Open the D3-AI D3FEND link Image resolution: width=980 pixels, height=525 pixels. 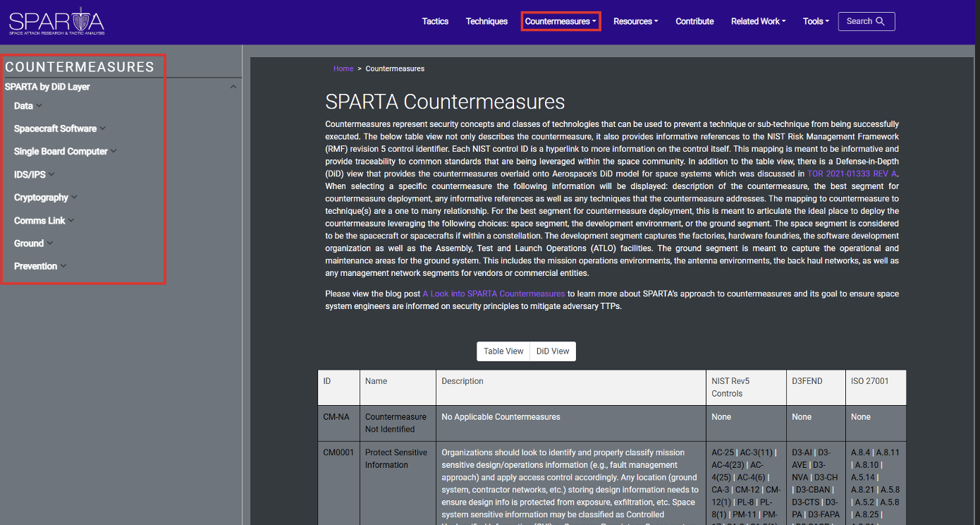(802, 452)
